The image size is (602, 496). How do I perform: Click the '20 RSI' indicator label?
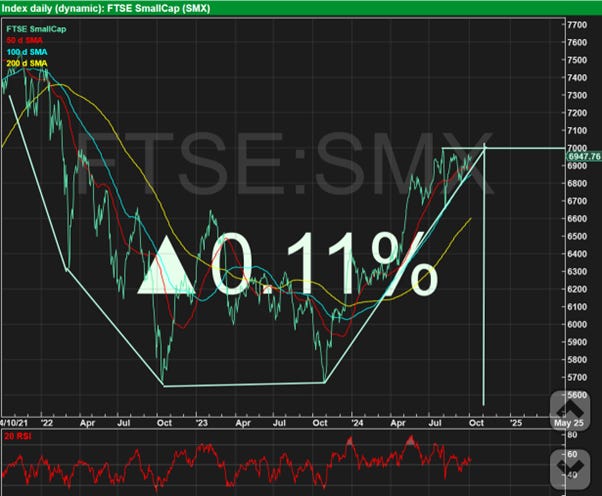pos(18,436)
